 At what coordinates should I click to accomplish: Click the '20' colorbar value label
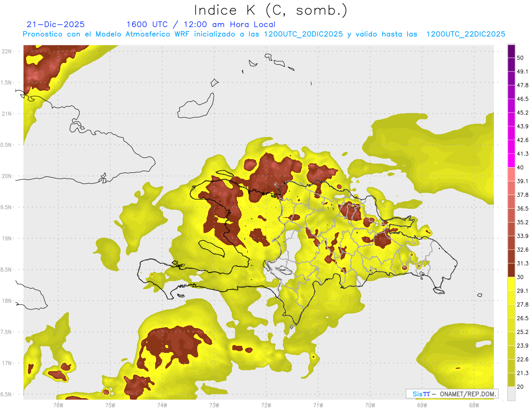click(x=520, y=387)
